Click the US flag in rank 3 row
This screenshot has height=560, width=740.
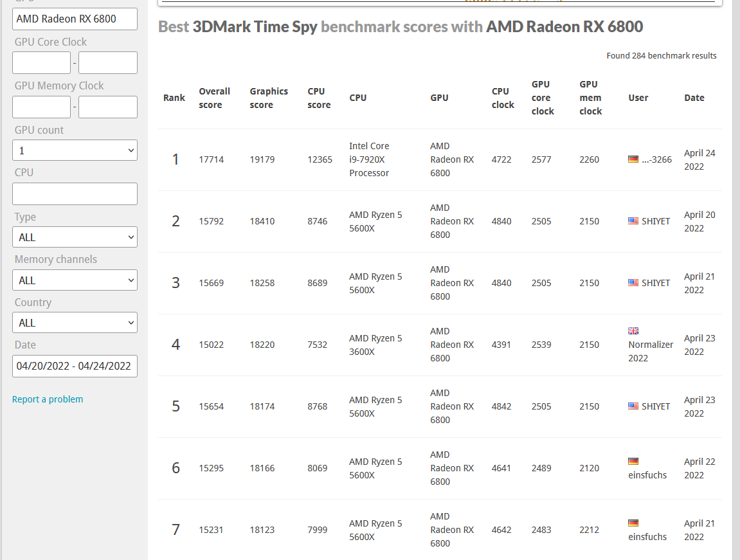click(633, 283)
